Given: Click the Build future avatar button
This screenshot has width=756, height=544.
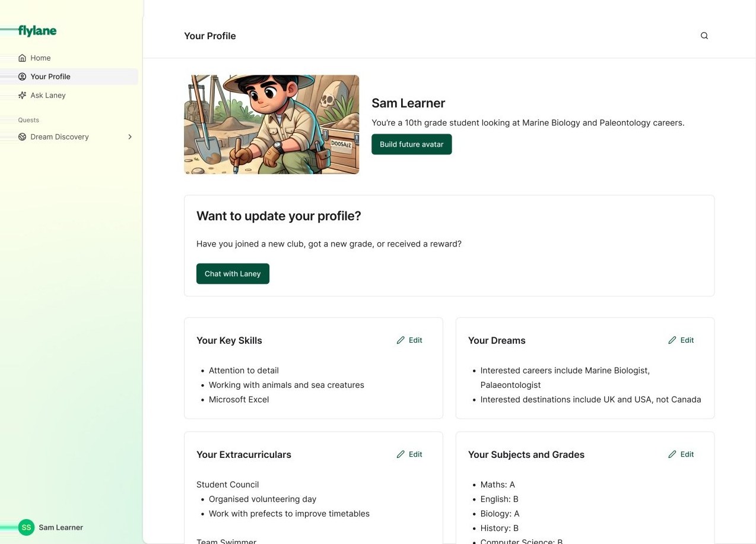Looking at the screenshot, I should (x=412, y=144).
